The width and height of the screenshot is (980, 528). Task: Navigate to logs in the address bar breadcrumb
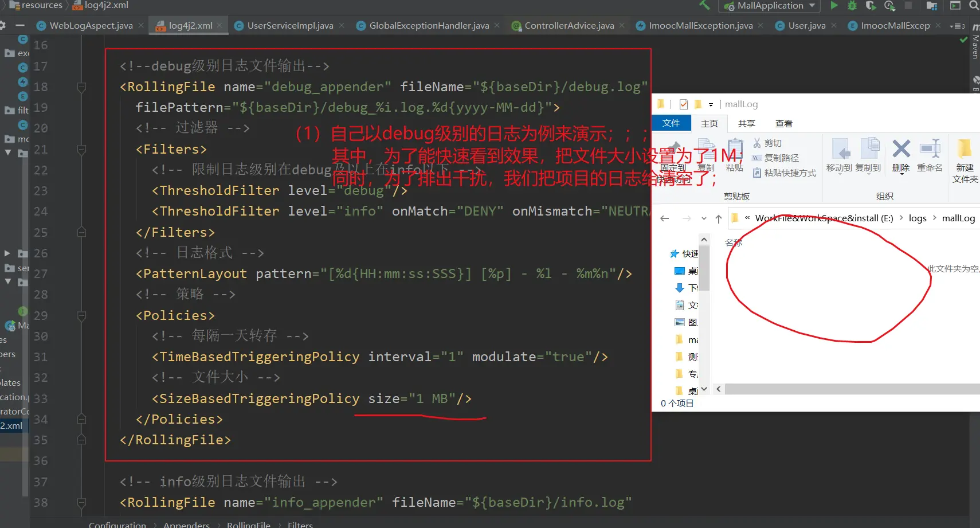(x=917, y=218)
